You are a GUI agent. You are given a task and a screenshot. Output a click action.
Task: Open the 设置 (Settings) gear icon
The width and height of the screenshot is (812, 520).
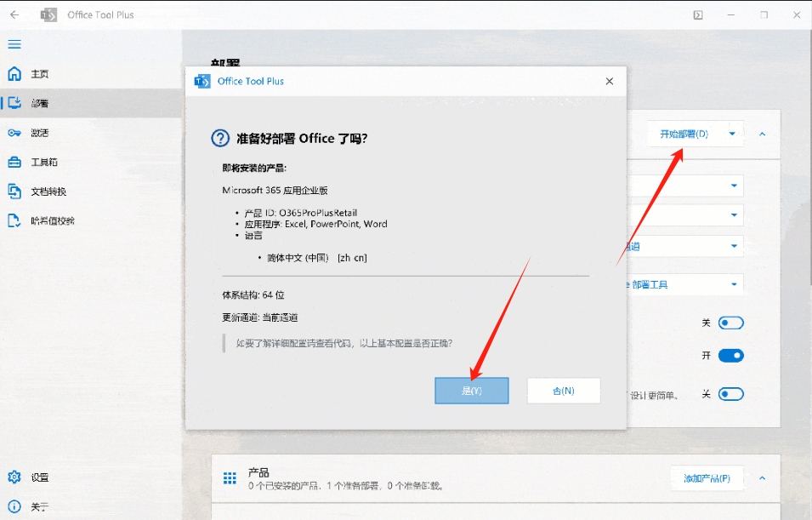tap(14, 477)
